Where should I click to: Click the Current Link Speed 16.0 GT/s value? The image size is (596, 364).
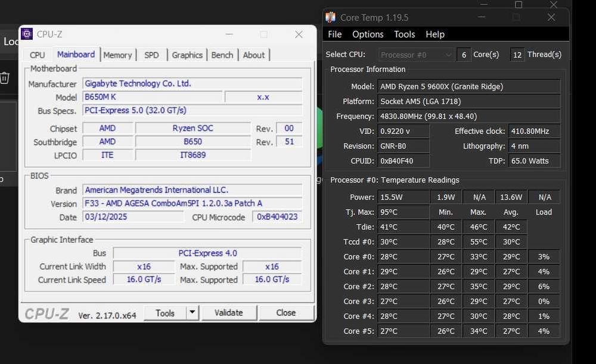coord(144,279)
